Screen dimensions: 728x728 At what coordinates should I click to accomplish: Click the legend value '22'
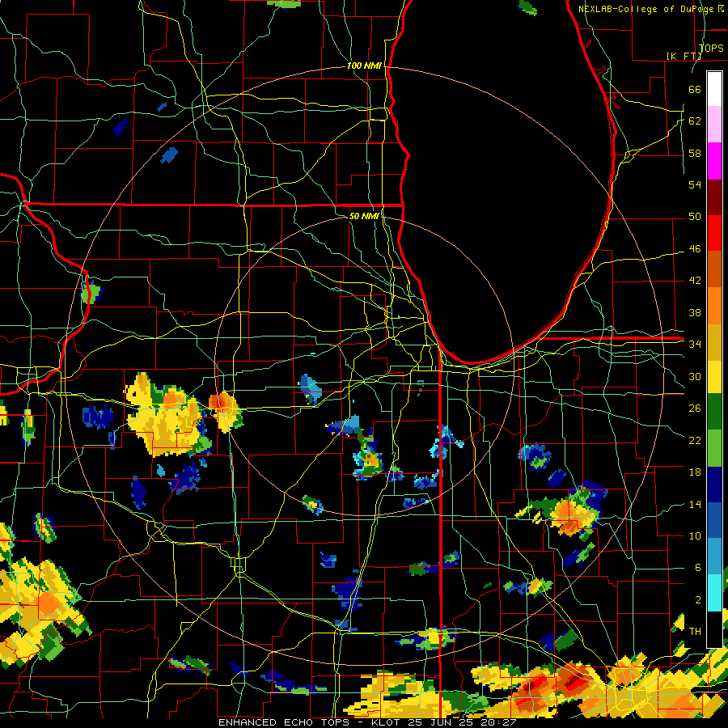[x=695, y=440]
